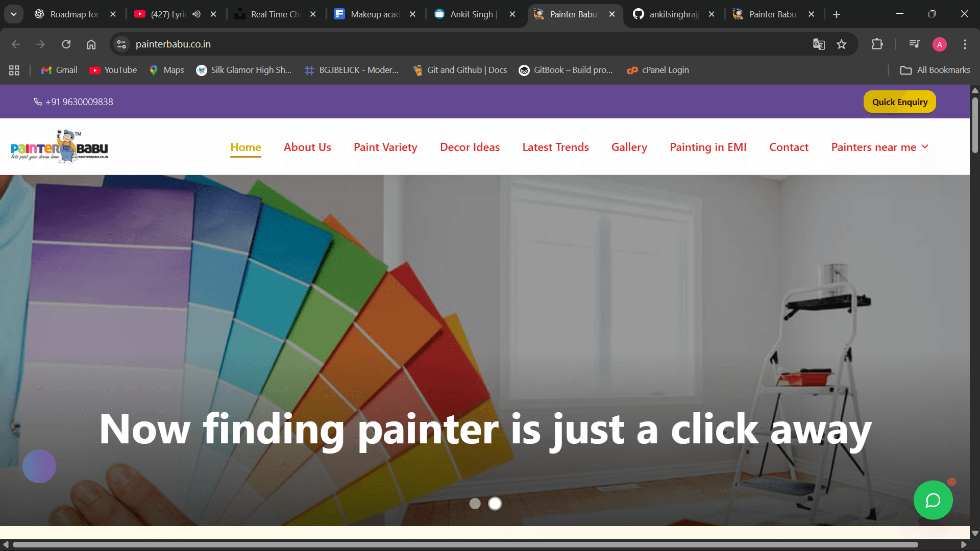
Task: Reload the page
Action: (x=66, y=44)
